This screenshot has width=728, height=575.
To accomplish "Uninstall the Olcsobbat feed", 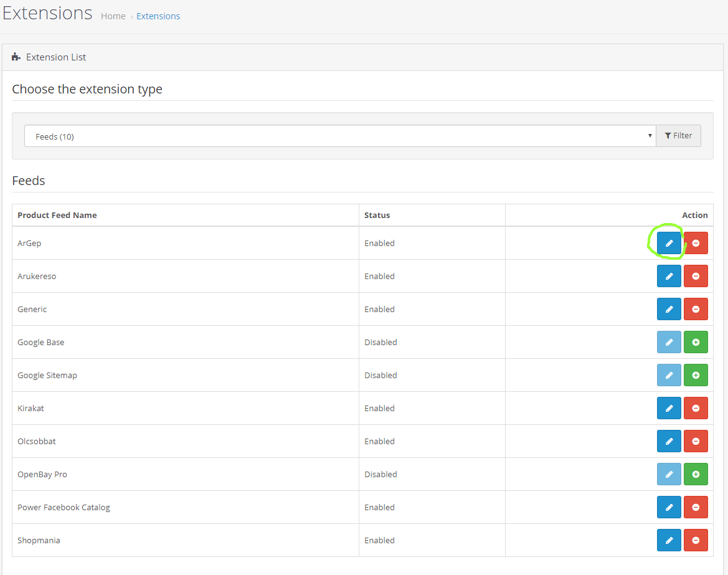I will [x=696, y=441].
